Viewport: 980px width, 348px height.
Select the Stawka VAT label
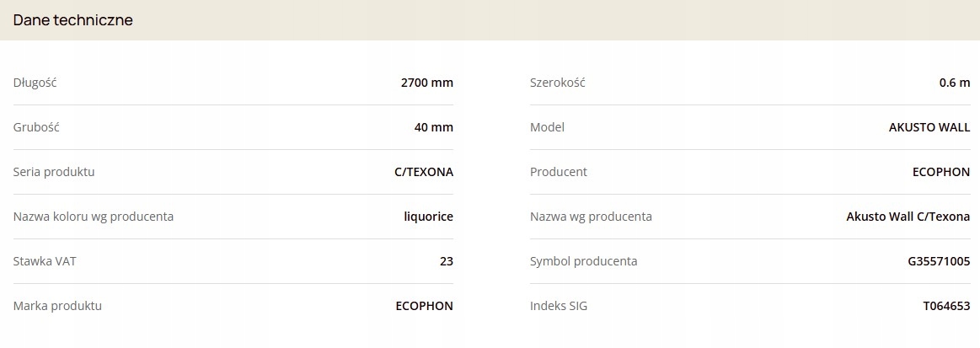click(45, 261)
